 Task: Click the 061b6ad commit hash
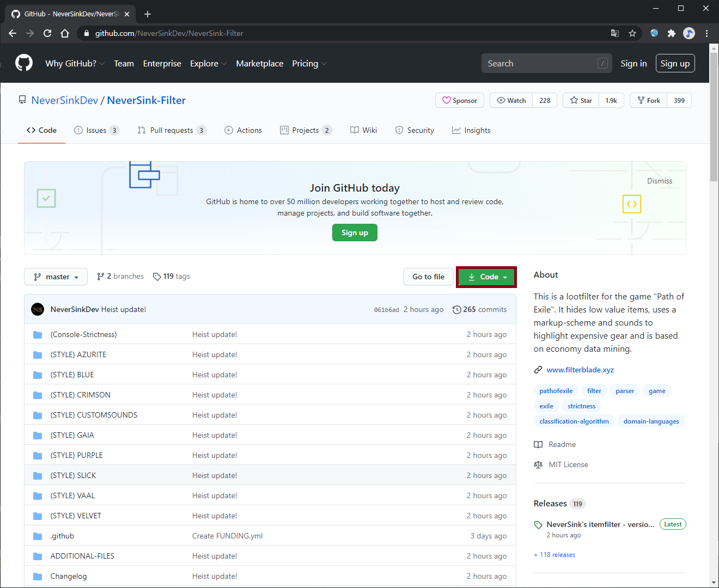tap(386, 310)
